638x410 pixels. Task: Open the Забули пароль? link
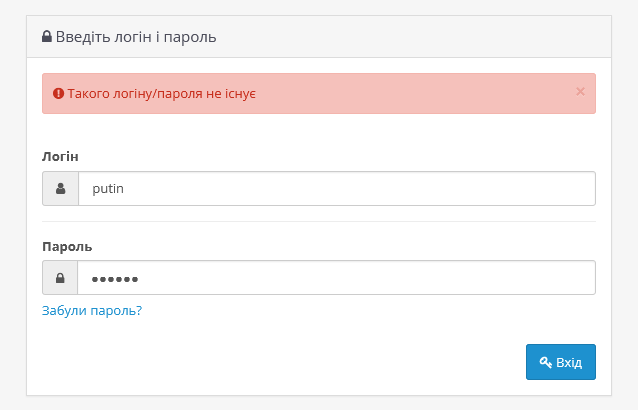(x=92, y=311)
